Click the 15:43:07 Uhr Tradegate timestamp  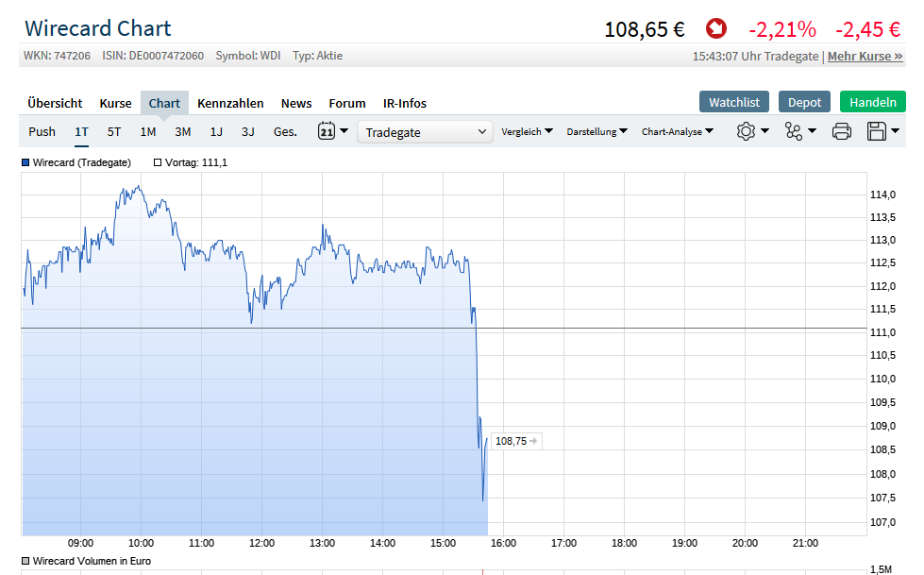pos(755,56)
